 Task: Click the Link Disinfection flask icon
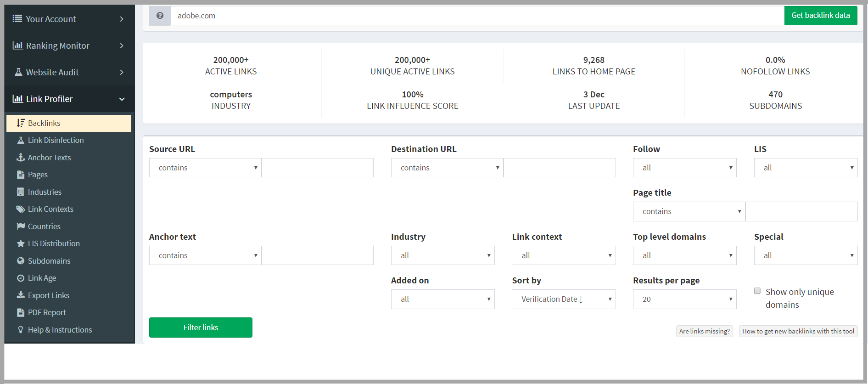(x=21, y=140)
